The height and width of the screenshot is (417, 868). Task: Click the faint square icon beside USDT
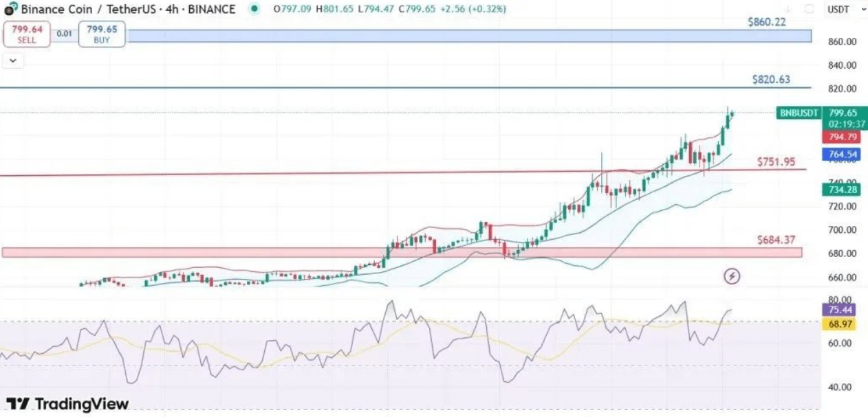tap(810, 10)
